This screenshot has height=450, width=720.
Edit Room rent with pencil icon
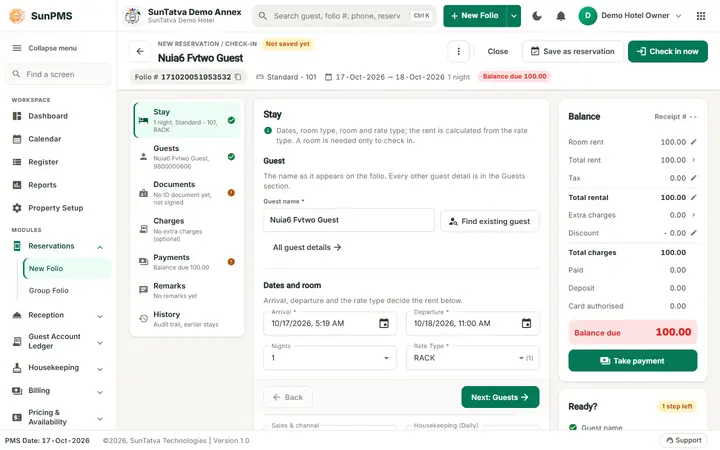(693, 142)
